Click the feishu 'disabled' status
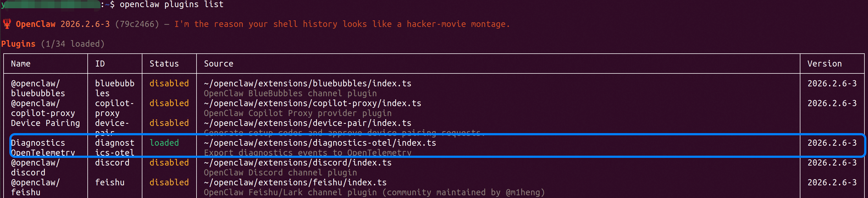Image resolution: width=868 pixels, height=198 pixels. coord(169,183)
